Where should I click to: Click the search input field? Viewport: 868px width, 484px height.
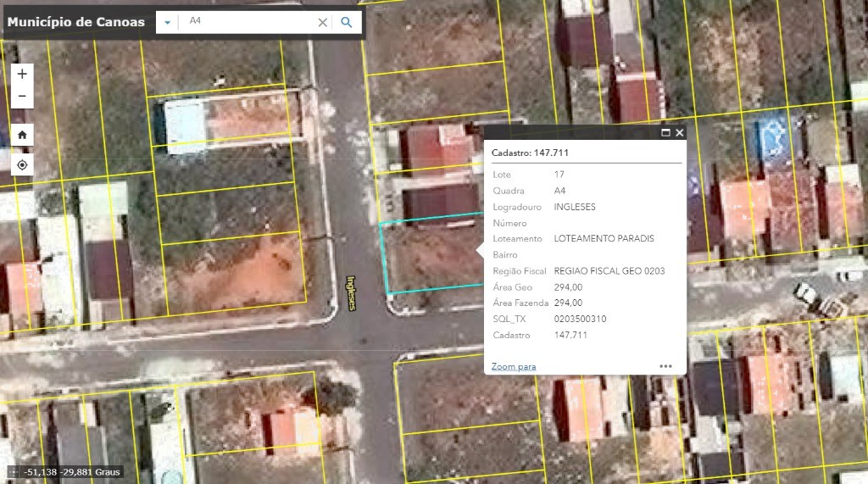(248, 21)
